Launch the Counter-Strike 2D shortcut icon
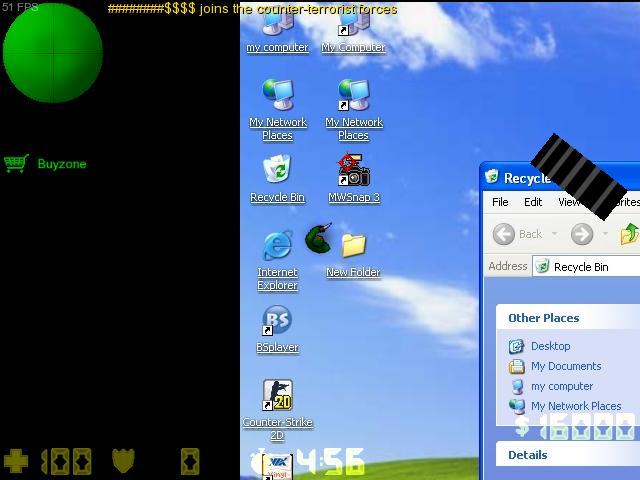Screen dimensions: 640x480 pyautogui.click(x=277, y=395)
